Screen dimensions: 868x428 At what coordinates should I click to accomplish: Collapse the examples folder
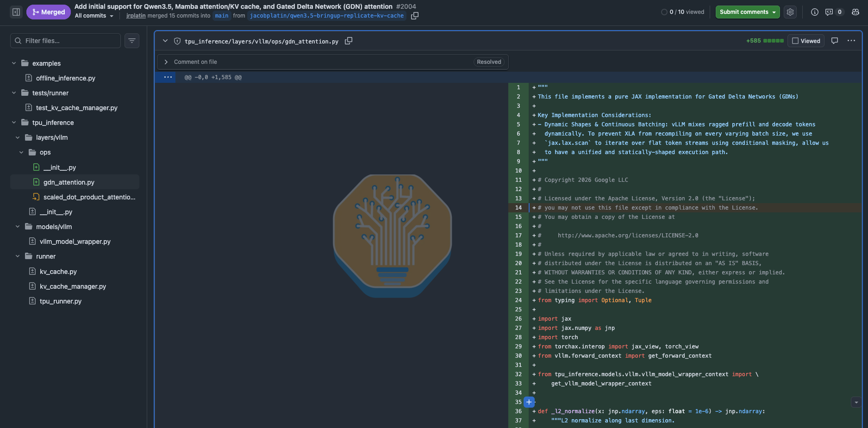click(14, 63)
